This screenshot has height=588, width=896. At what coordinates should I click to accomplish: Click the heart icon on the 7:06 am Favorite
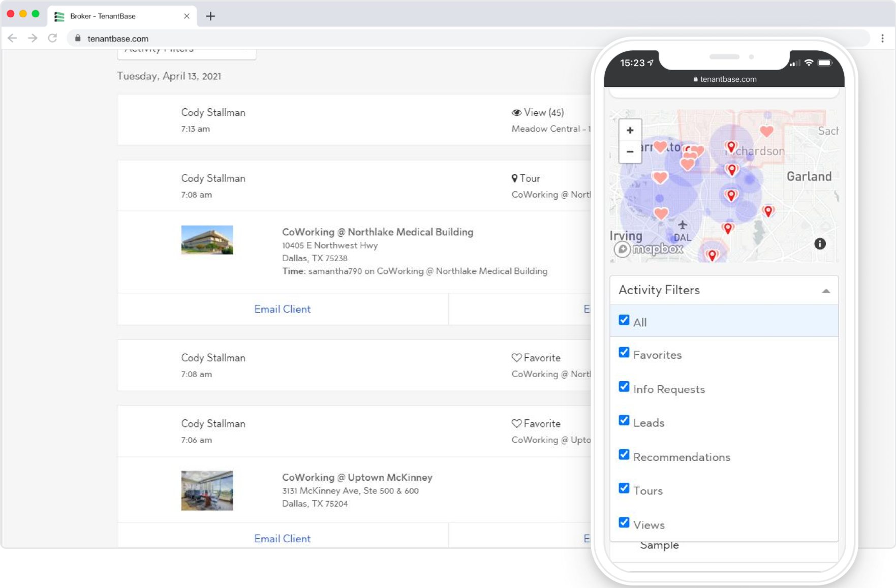[516, 423]
